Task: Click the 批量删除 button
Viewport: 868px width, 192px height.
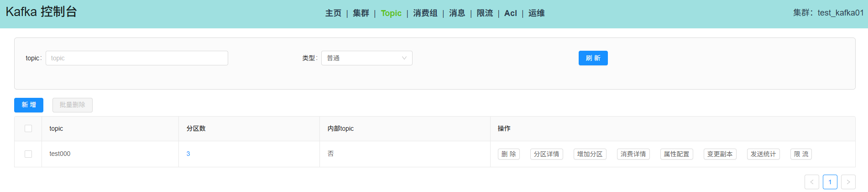Action: click(73, 105)
